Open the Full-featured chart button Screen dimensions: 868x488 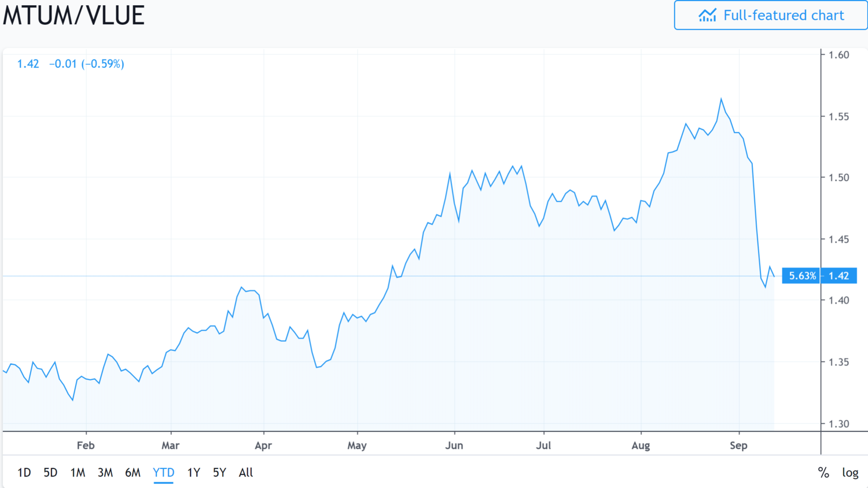pos(771,15)
